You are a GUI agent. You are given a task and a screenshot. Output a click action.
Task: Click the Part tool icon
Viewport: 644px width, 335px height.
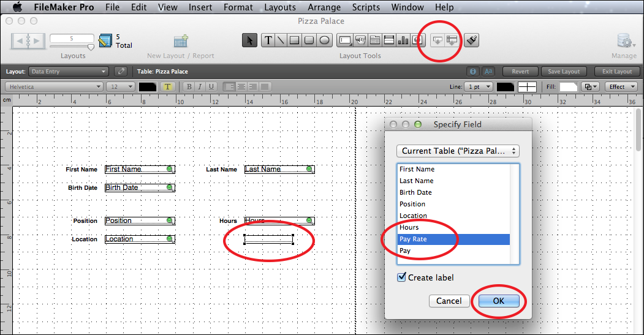click(452, 40)
